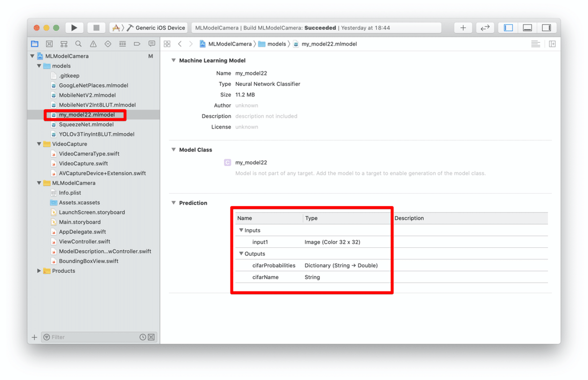Select SqueezeNet.mlmodel file
The image size is (588, 380).
click(86, 124)
